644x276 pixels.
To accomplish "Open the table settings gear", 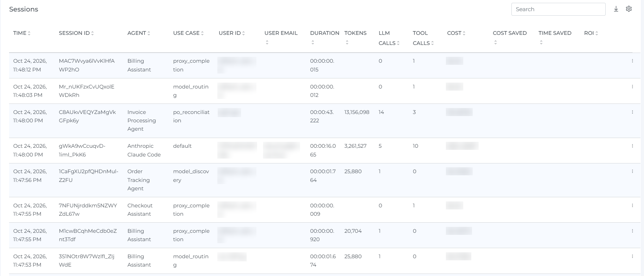I will (629, 9).
